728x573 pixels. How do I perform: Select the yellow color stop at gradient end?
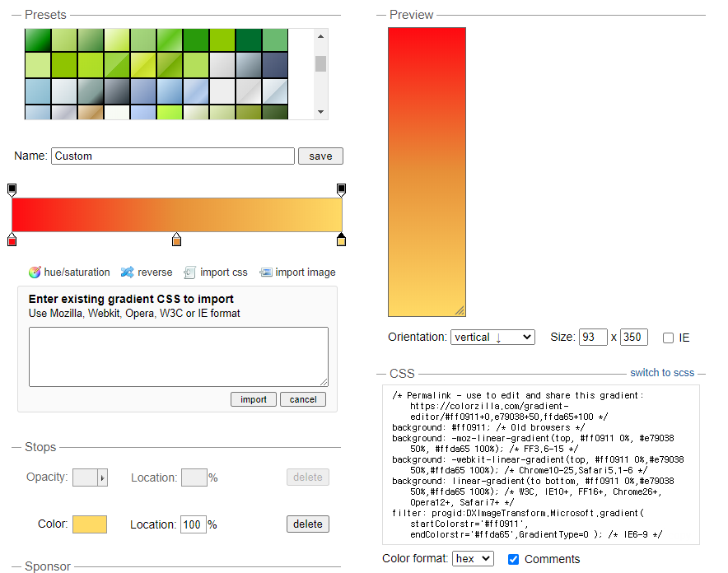click(341, 240)
